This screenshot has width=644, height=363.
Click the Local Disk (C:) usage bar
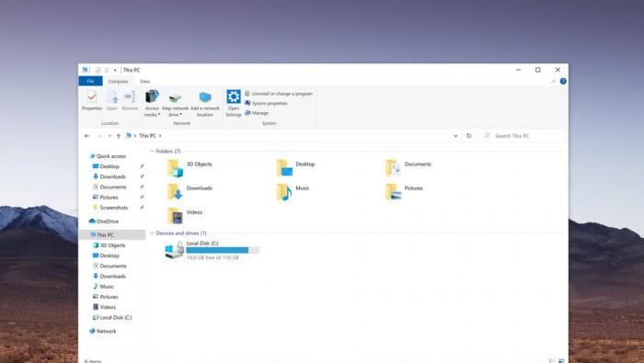(223, 250)
